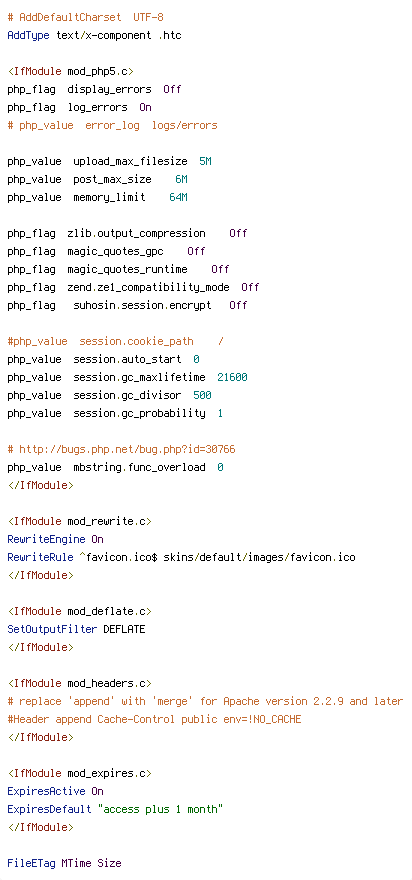Click the commented Header append Cache-Control line

click(154, 719)
